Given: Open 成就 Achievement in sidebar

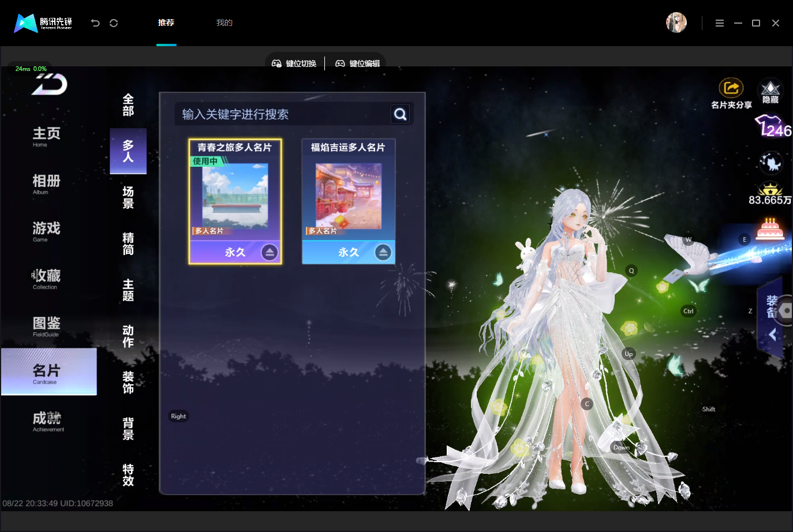Looking at the screenshot, I should tap(48, 421).
